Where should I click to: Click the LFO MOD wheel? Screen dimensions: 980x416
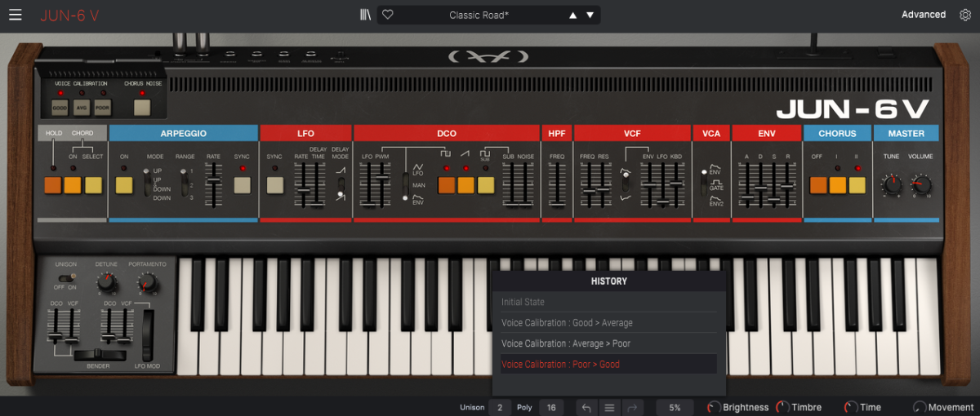pos(147,334)
